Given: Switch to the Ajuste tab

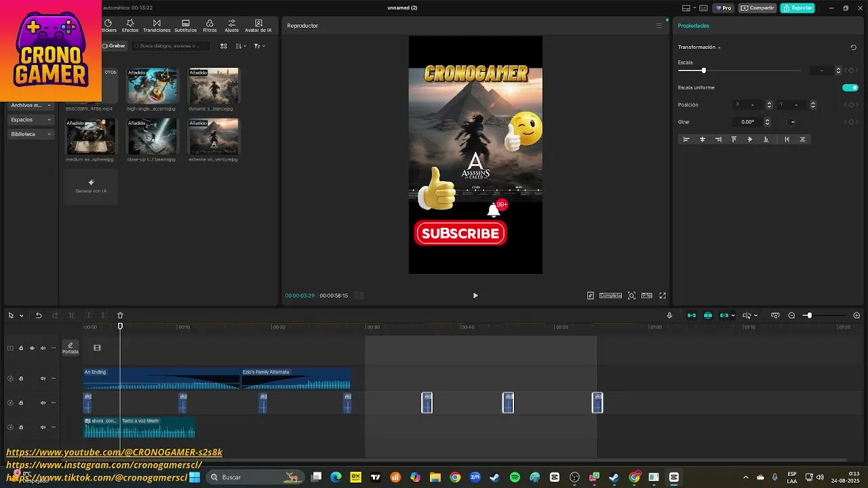Looking at the screenshot, I should (232, 26).
